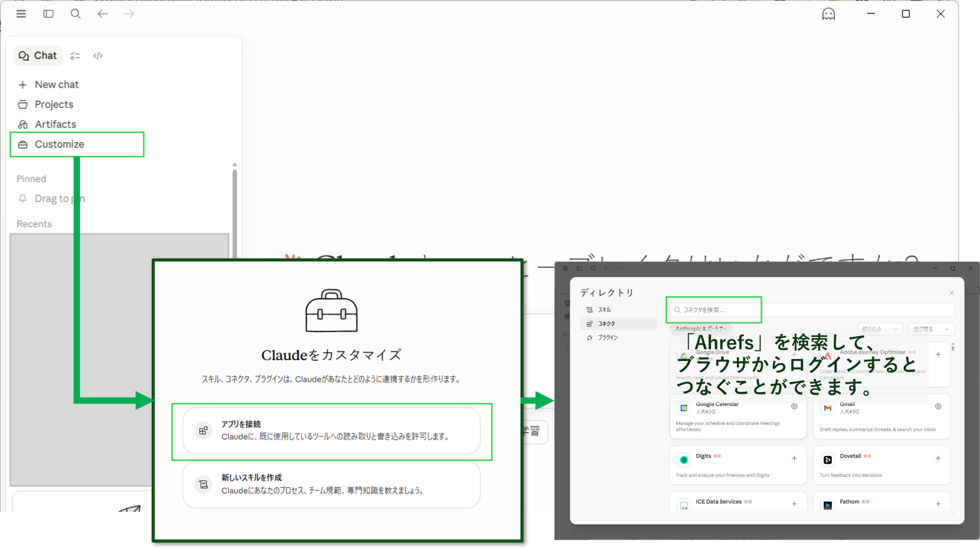Image resolution: width=980 pixels, height=549 pixels.
Task: Toggle the sidebar panel icon
Action: pos(48,14)
